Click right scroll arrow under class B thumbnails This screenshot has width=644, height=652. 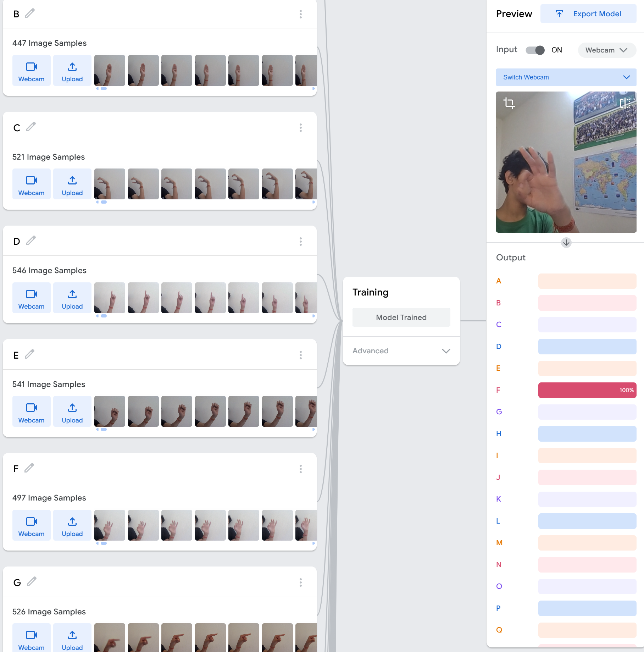click(313, 89)
